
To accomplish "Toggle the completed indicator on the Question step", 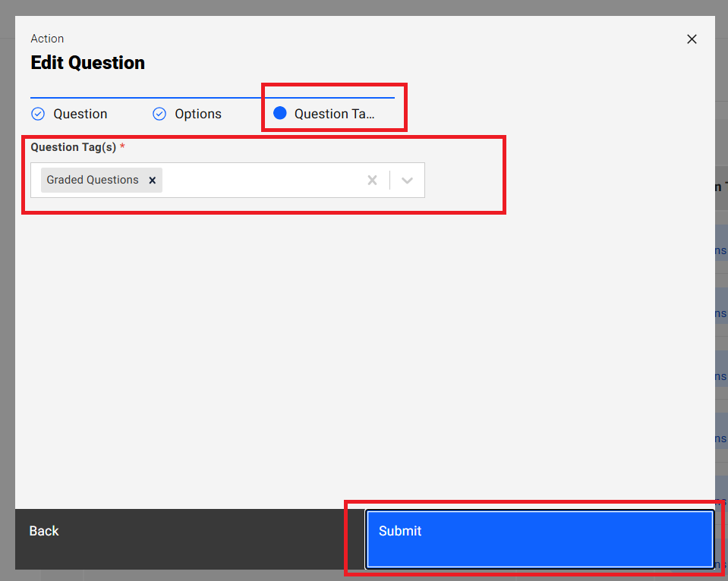I will 38,113.
